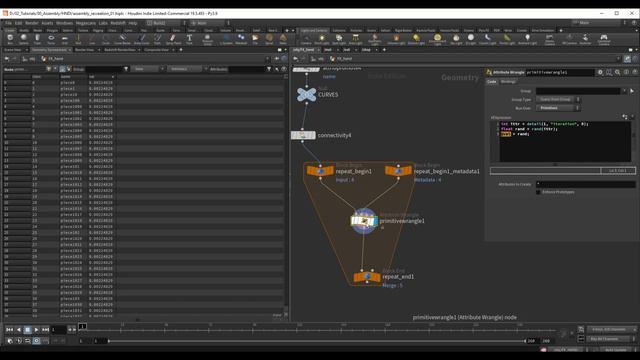Select the Sky Light shelf tool

tap(456, 39)
